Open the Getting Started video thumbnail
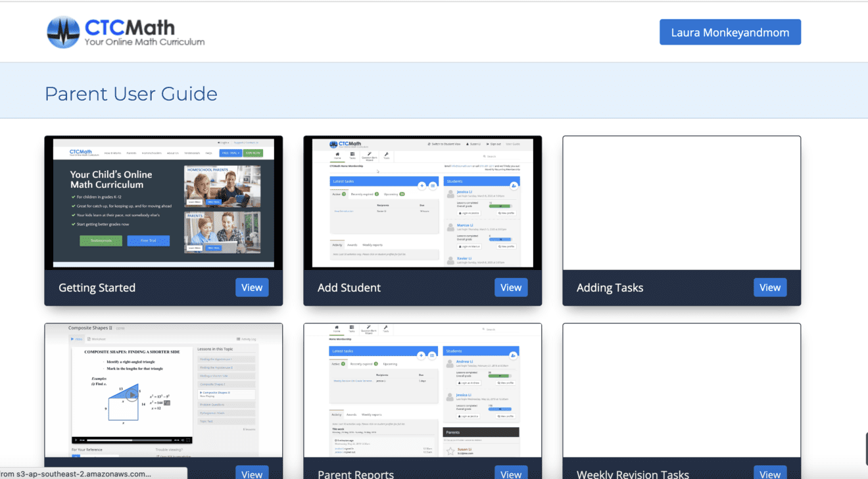 [163, 202]
